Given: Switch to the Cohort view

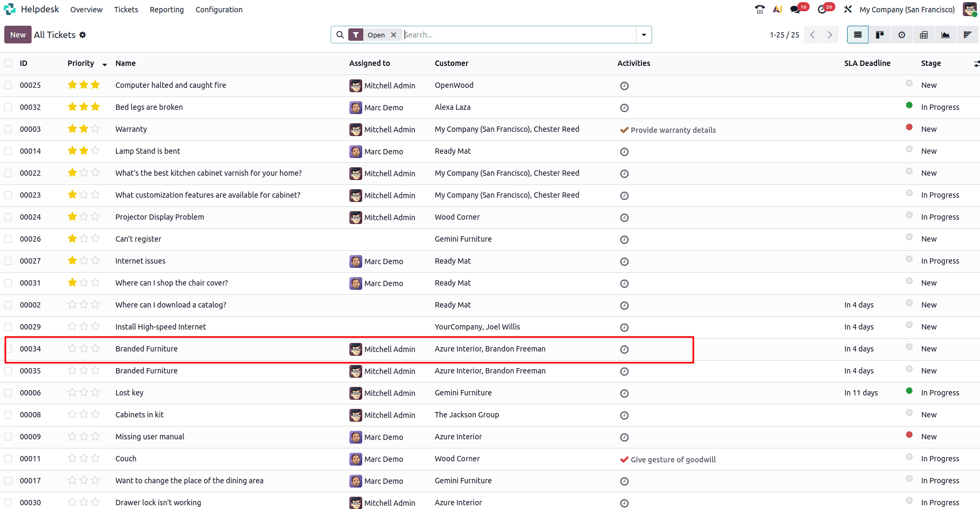Looking at the screenshot, I should click(x=968, y=34).
